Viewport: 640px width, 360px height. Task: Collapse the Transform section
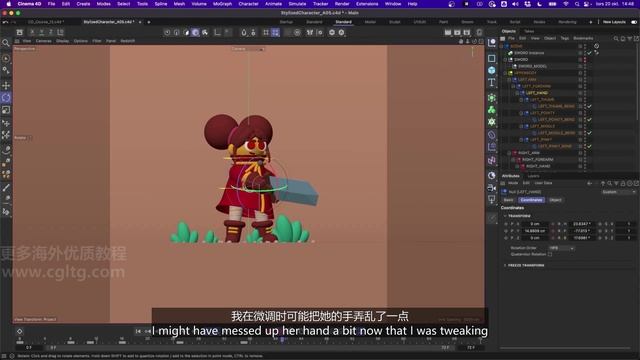pos(505,216)
